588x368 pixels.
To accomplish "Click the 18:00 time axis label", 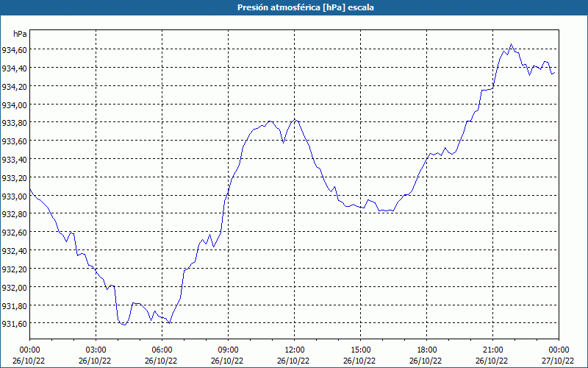I will 427,350.
